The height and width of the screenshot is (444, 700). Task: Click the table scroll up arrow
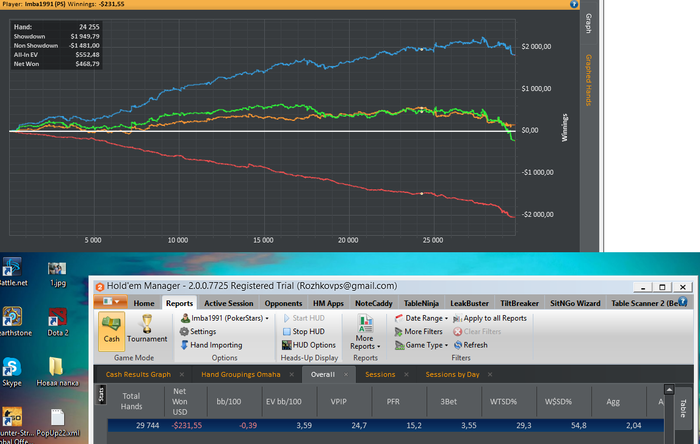click(669, 390)
